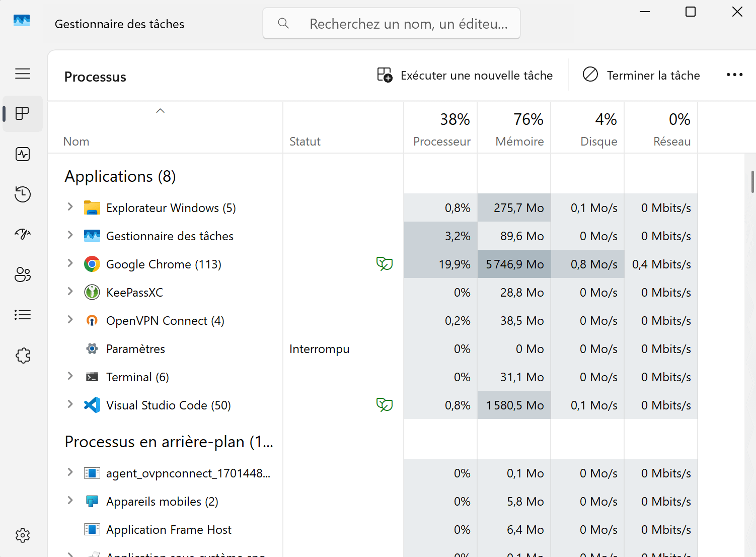756x557 pixels.
Task: Open the Startup apps sidebar icon
Action: tap(23, 234)
